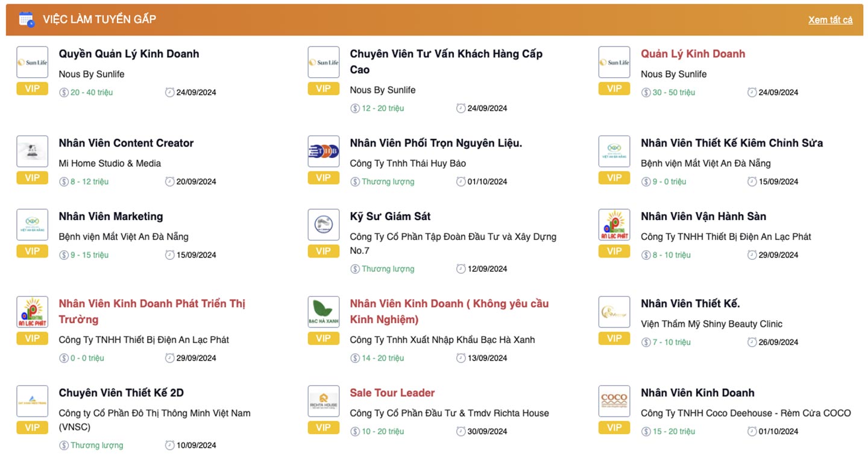Viewport: 868px width, 454px height.
Task: Click the Xem tất cả link
Action: click(830, 20)
